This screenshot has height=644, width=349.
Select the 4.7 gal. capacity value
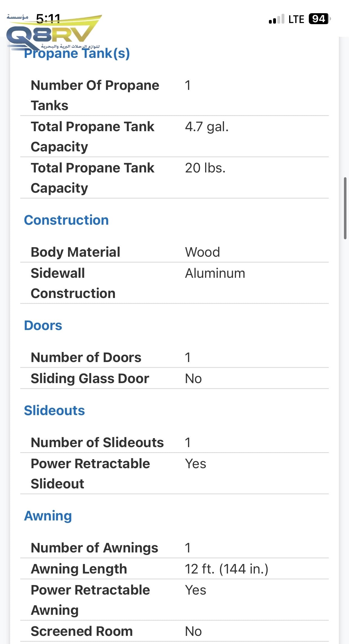207,127
